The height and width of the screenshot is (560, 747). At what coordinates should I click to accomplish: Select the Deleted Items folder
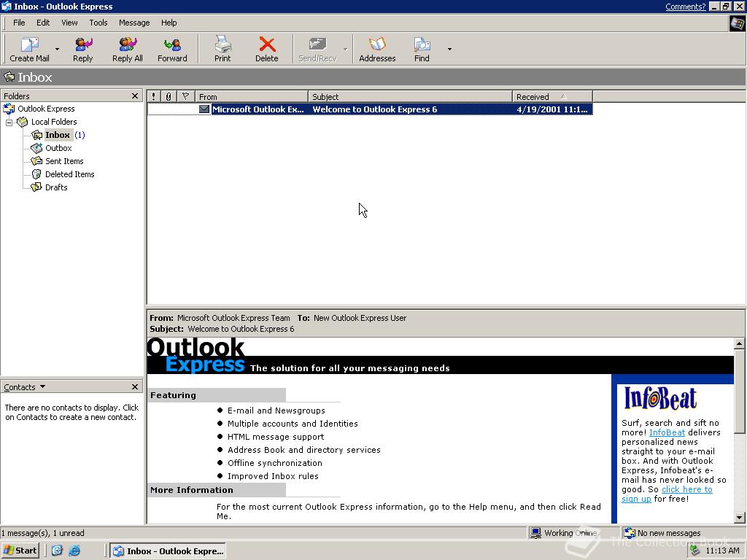(x=69, y=174)
